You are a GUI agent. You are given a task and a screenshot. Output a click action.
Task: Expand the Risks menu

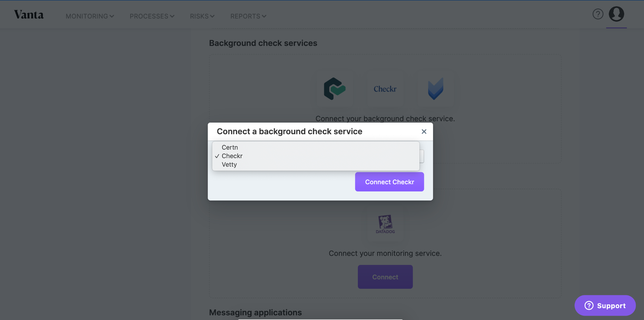click(202, 16)
